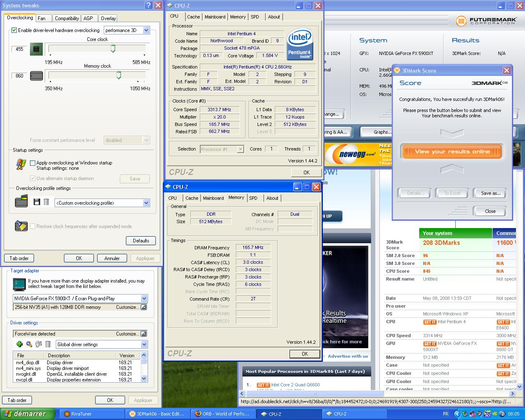The width and height of the screenshot is (525, 420).
Task: Click the ORB - World of Performance taskbar button
Action: tap(223, 414)
